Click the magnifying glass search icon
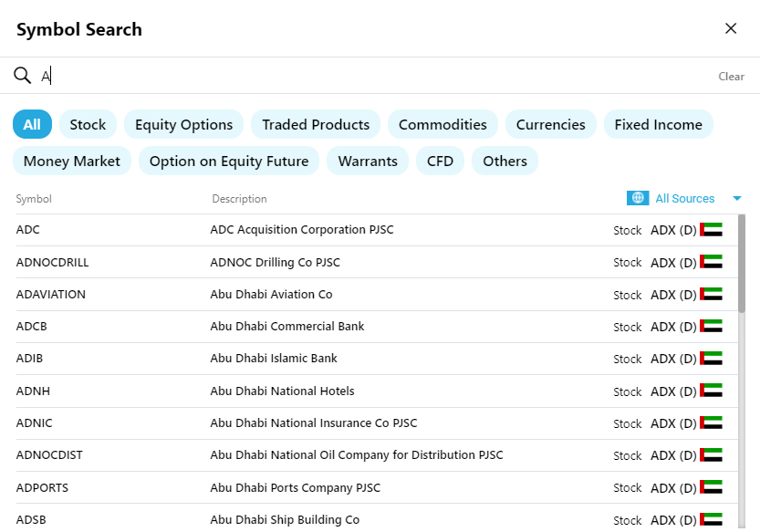The width and height of the screenshot is (760, 532). click(22, 76)
